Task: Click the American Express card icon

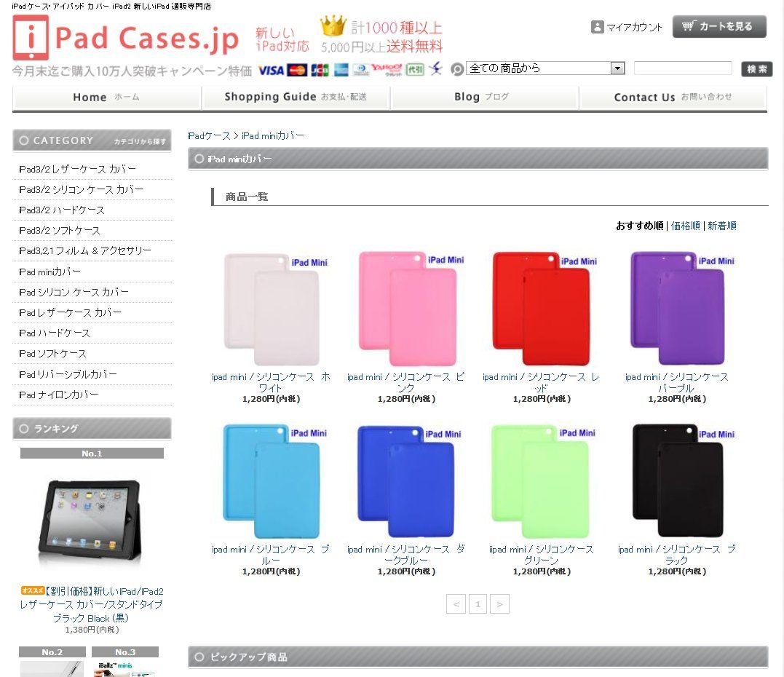Action: click(341, 70)
